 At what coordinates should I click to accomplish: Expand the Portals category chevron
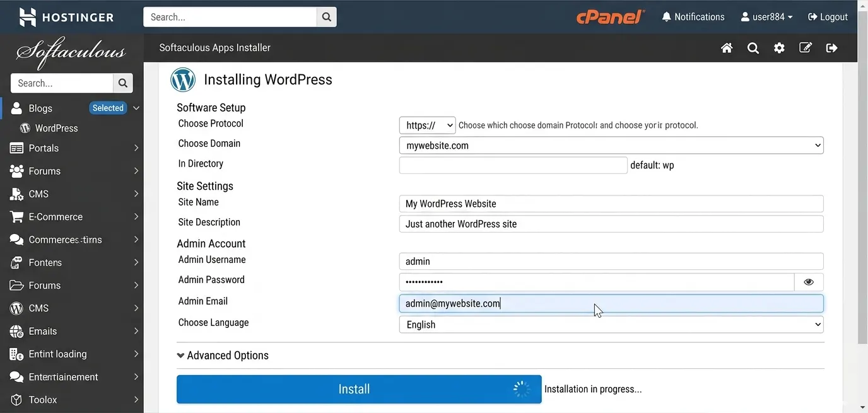pos(136,148)
